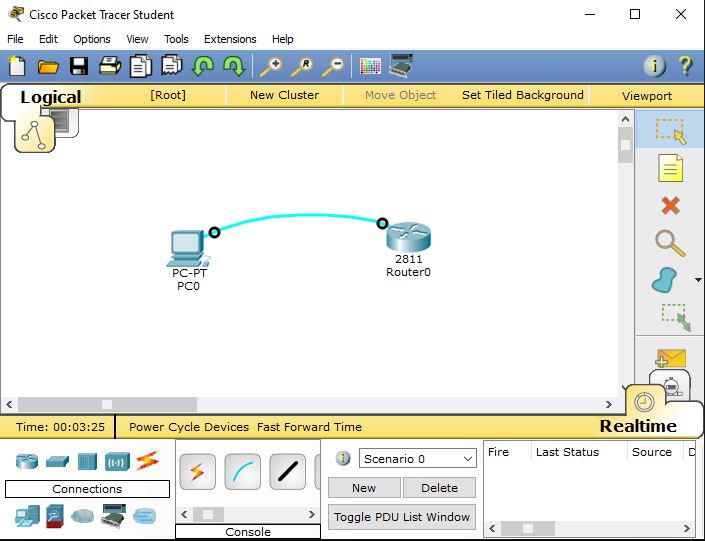Image resolution: width=705 pixels, height=541 pixels.
Task: Select Routers device category
Action: coord(27,461)
